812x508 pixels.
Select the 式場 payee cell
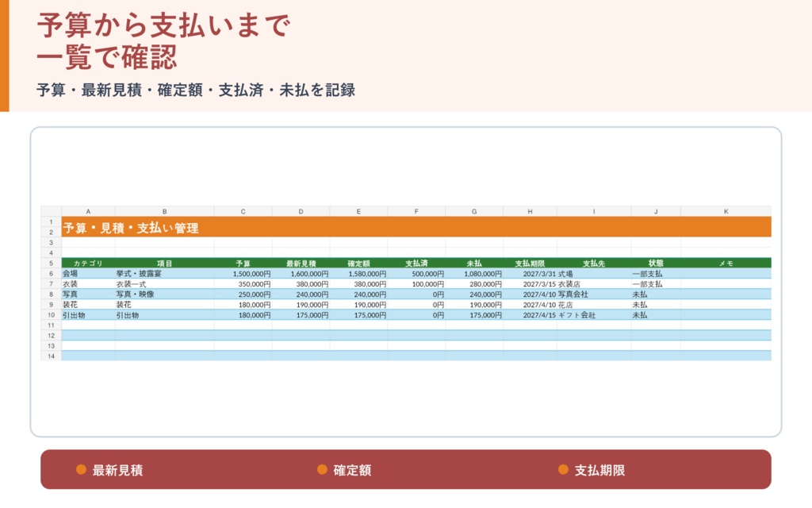click(x=594, y=274)
